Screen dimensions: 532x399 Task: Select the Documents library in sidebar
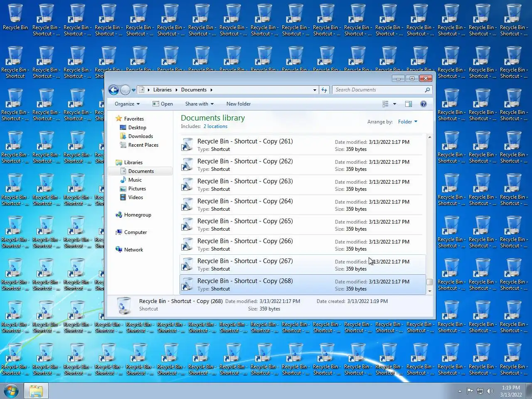click(x=141, y=171)
